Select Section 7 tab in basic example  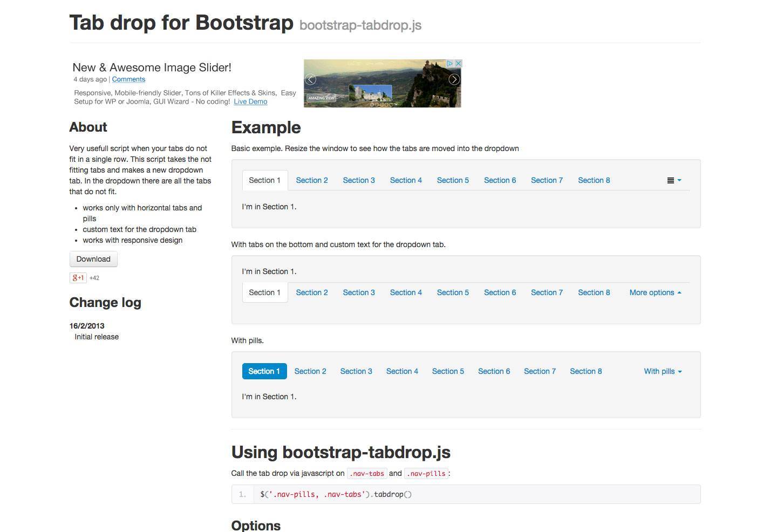pyautogui.click(x=547, y=180)
